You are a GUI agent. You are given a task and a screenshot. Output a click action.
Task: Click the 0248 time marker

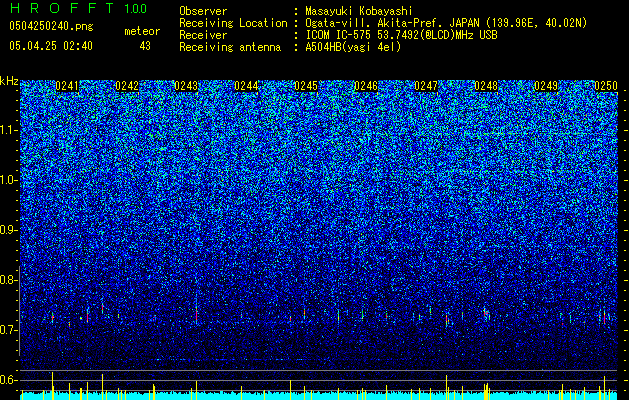pyautogui.click(x=486, y=86)
